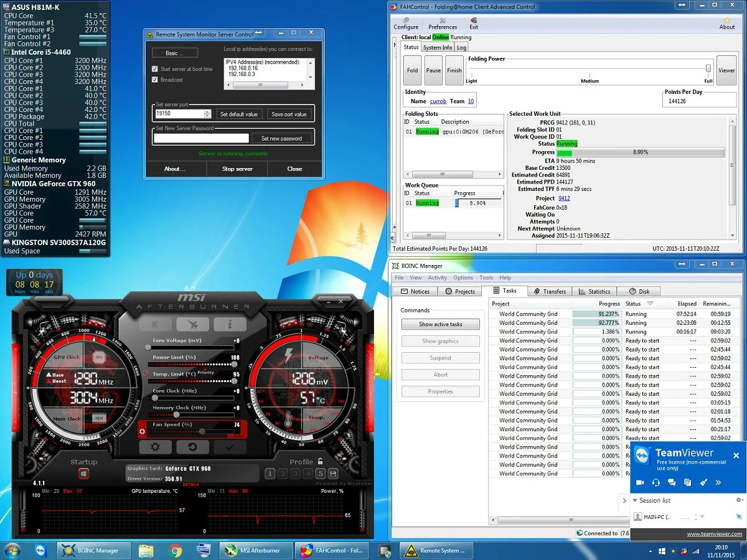Open MAIN-PC session dropdown arrow
This screenshot has width=747, height=560.
[702, 517]
